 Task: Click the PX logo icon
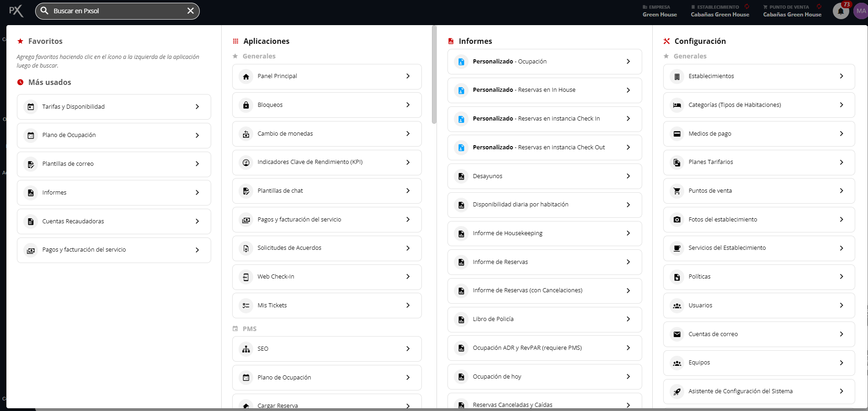point(16,11)
